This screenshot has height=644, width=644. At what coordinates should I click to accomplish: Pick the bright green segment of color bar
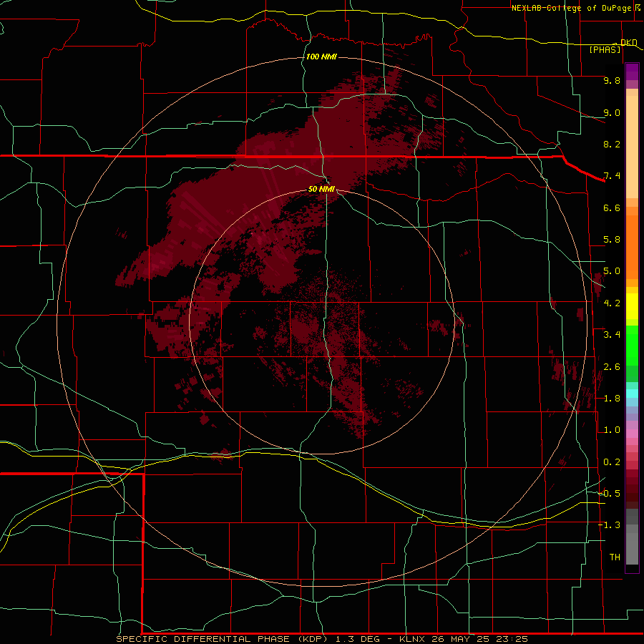pos(632,346)
